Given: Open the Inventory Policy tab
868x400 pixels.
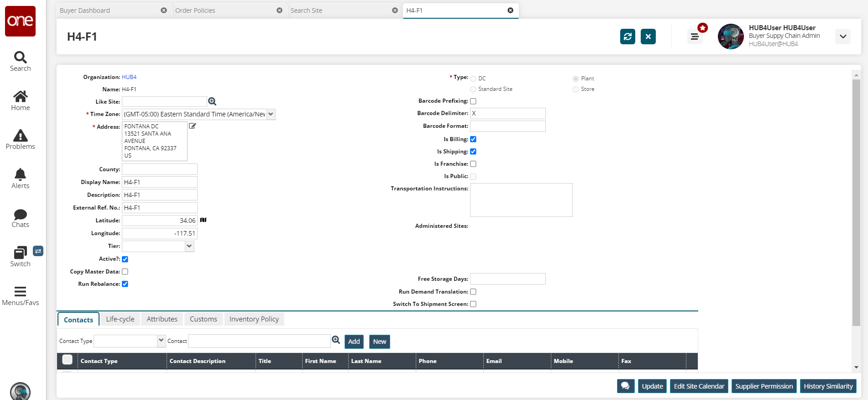Looking at the screenshot, I should point(254,319).
